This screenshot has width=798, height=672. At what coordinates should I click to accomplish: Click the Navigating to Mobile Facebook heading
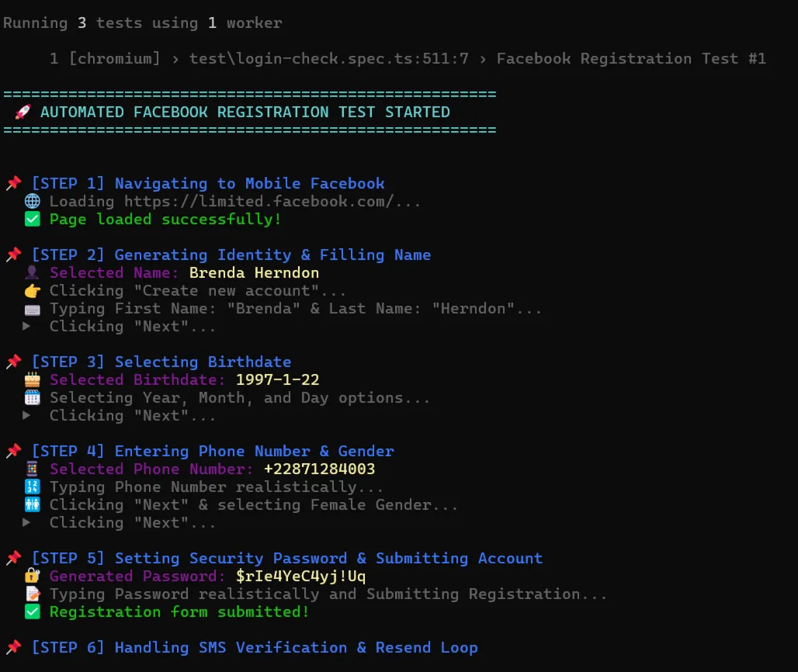(250, 183)
